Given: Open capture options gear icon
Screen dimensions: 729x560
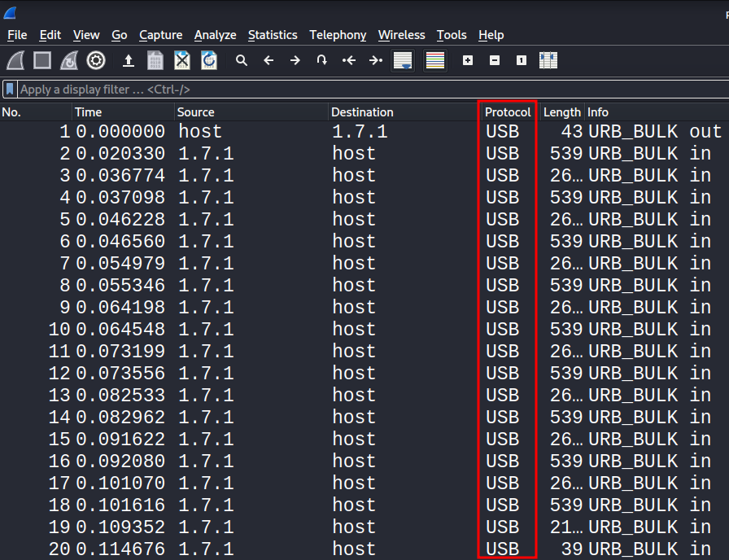Looking at the screenshot, I should [96, 60].
